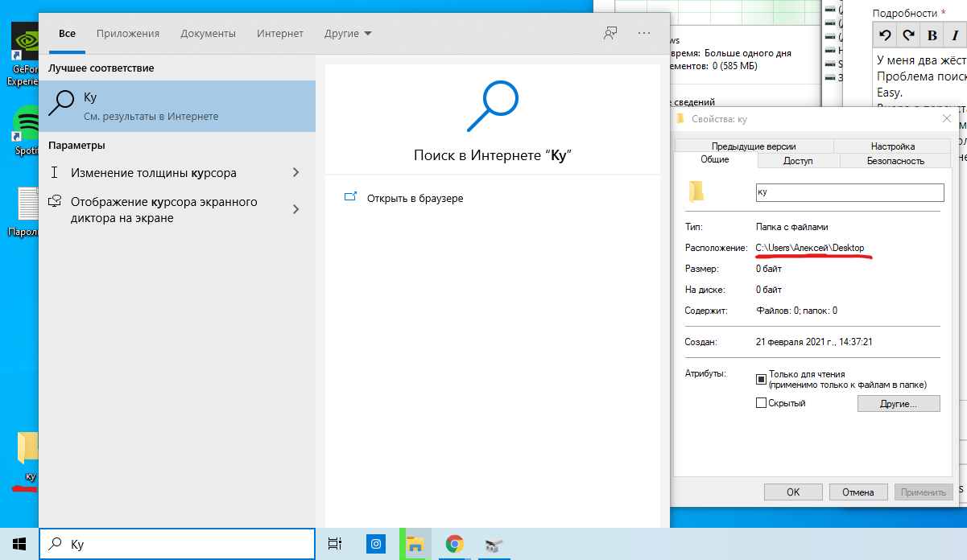Image resolution: width=967 pixels, height=560 pixels.
Task: Enable the 'Скрытый' attribute checkbox
Action: [761, 403]
